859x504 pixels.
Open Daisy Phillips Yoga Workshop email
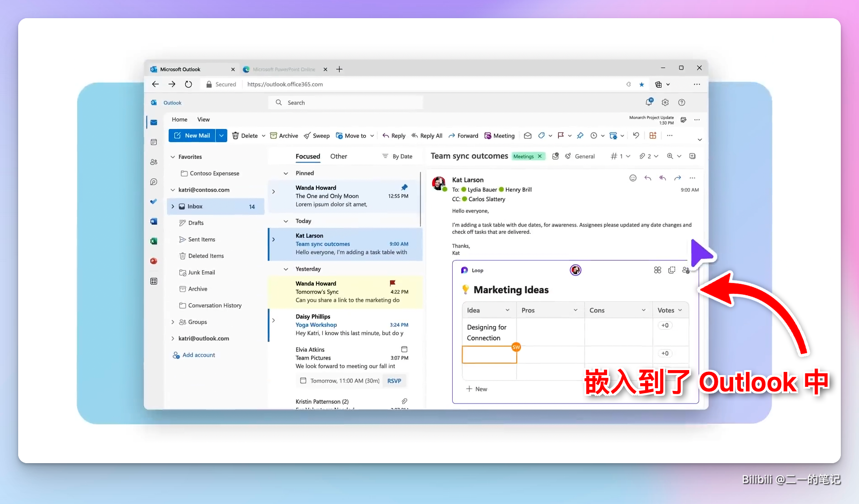coord(345,325)
